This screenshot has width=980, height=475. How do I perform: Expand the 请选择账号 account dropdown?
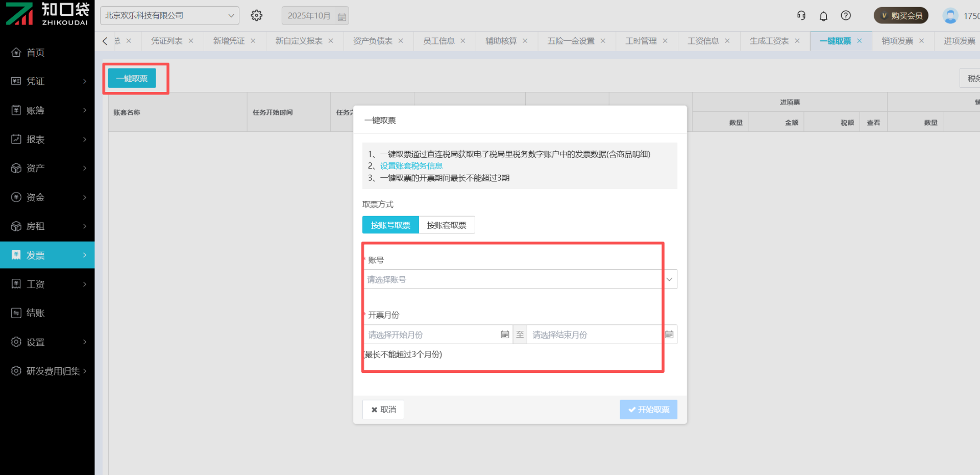coord(520,279)
